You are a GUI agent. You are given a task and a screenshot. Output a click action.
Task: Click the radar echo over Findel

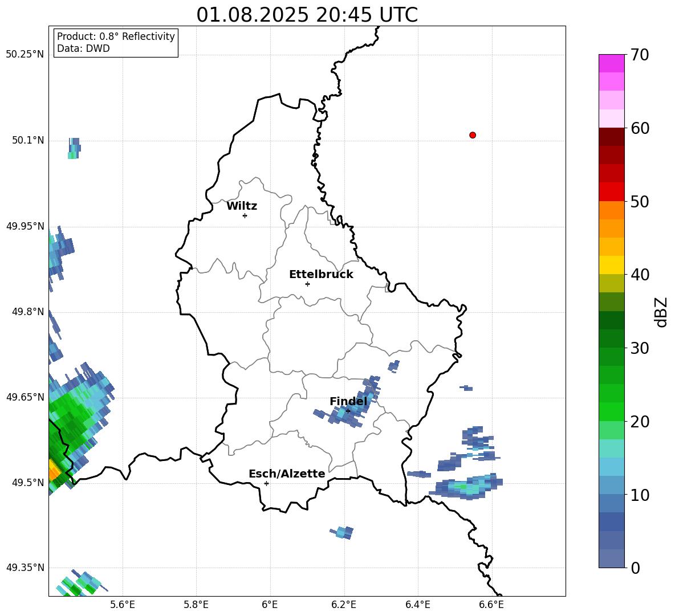tap(351, 406)
